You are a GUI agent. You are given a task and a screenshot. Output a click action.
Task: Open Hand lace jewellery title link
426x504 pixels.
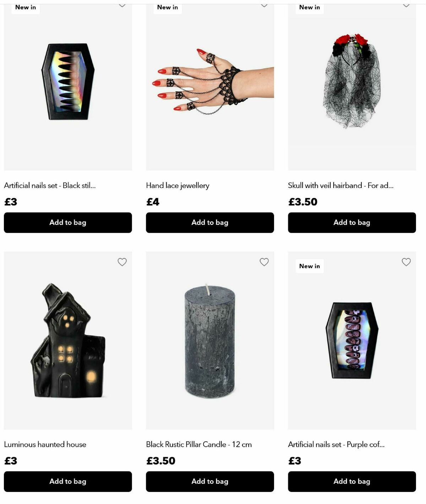tap(177, 185)
